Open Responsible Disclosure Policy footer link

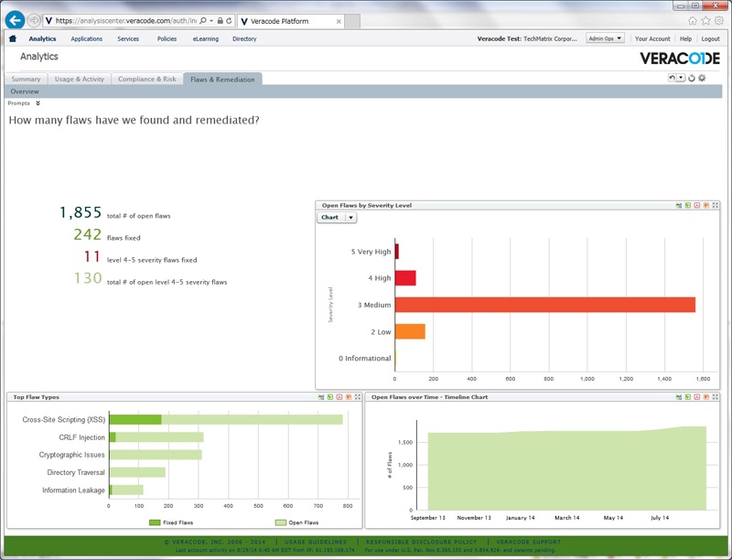(421, 542)
